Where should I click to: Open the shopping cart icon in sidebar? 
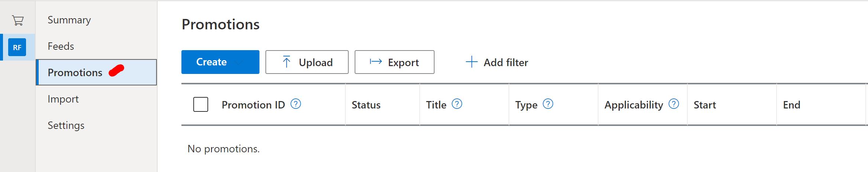[17, 20]
